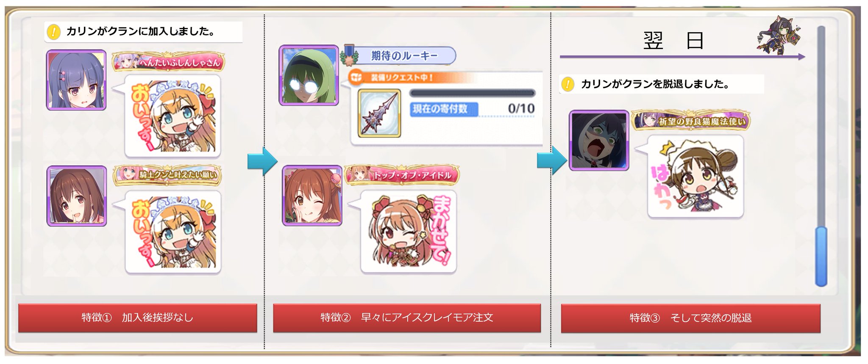
Task: Click the blue-haired girl avatar
Action: (x=76, y=80)
